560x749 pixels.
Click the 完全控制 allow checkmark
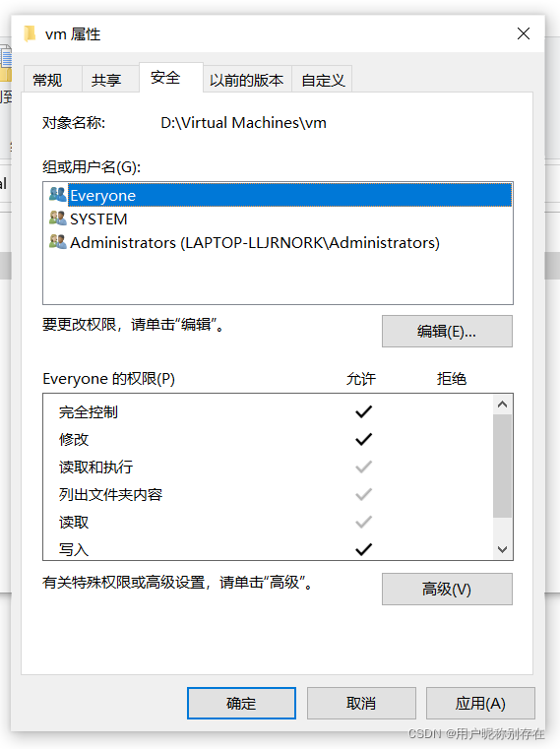point(363,411)
